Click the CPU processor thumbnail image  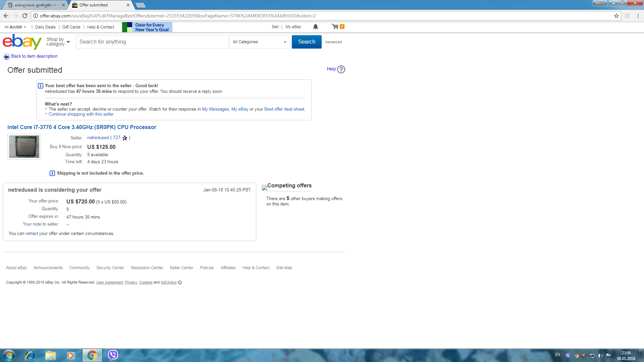click(24, 147)
